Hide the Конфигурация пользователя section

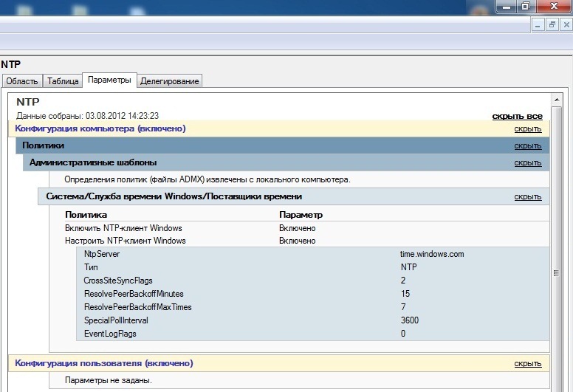528,364
